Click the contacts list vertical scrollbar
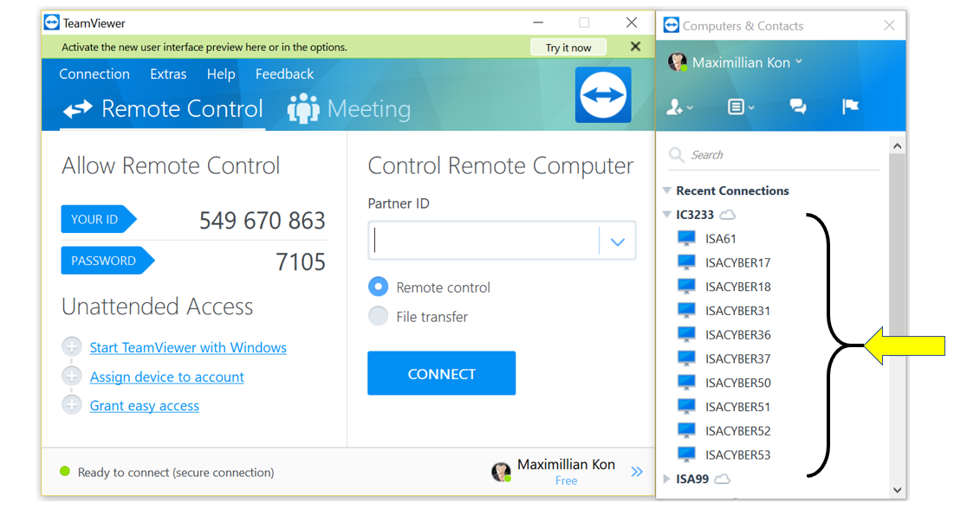Image resolution: width=980 pixels, height=516 pixels. pyautogui.click(x=897, y=260)
